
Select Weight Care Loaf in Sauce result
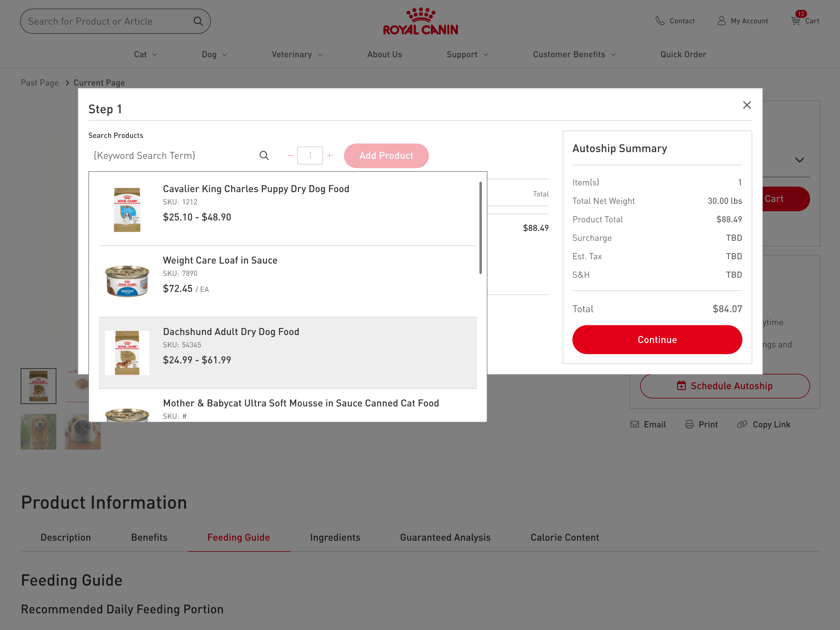click(288, 281)
